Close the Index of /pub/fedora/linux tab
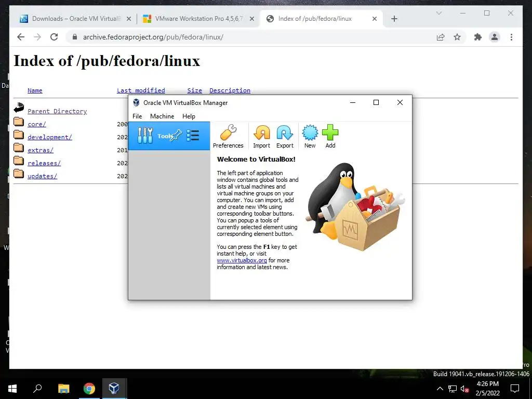Image resolution: width=532 pixels, height=399 pixels. pos(375,19)
